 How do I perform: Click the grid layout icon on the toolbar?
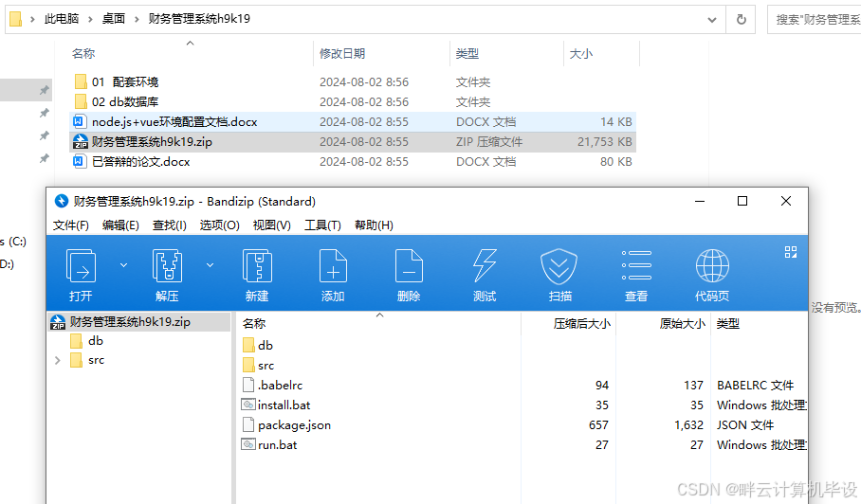pos(791,252)
